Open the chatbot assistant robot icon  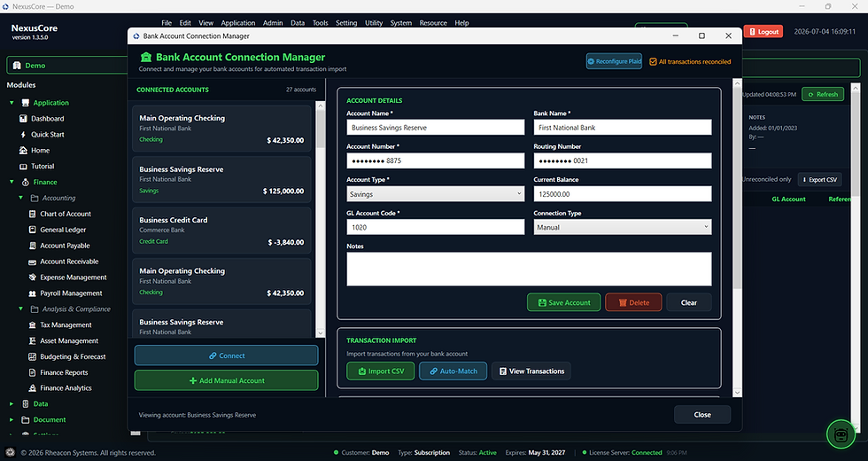841,434
